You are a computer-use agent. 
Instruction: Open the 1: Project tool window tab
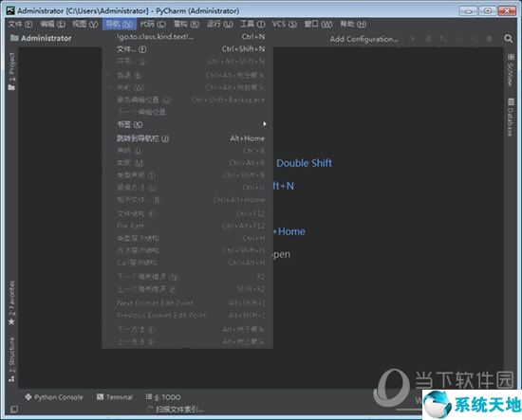[11, 67]
